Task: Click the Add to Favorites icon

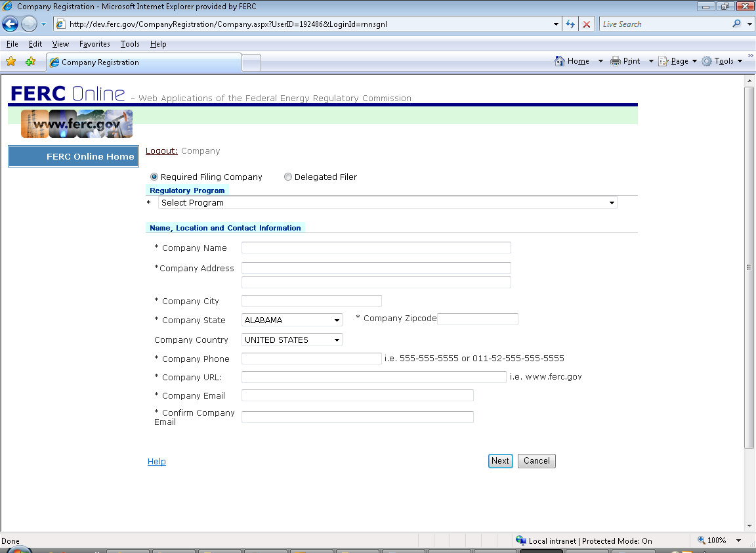Action: pos(30,61)
